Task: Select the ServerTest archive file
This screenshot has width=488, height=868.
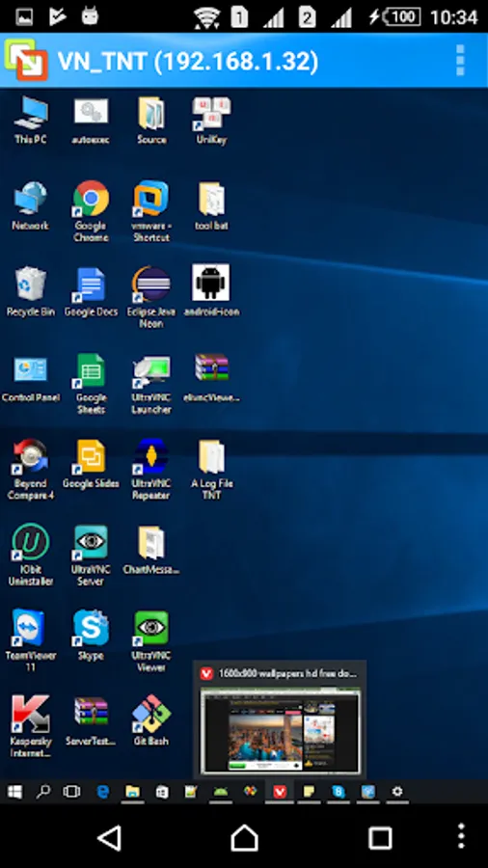Action: (91, 721)
